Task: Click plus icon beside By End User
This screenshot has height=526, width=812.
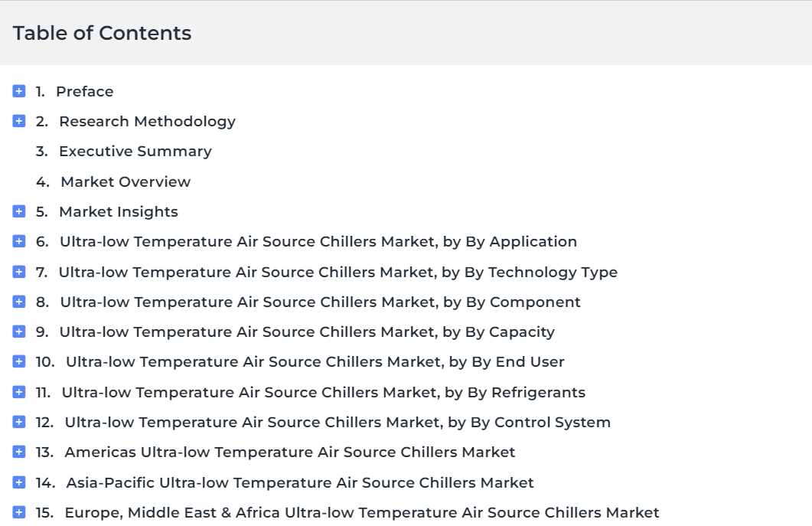Action: pos(18,361)
